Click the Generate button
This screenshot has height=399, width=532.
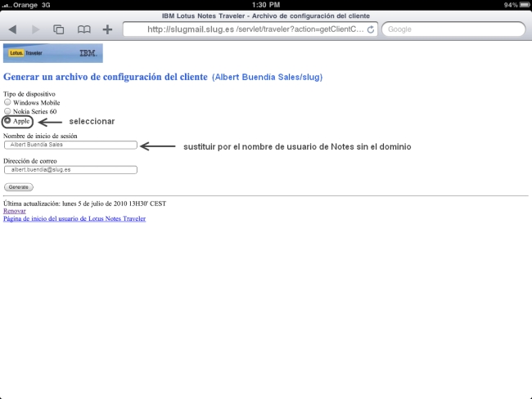click(19, 187)
